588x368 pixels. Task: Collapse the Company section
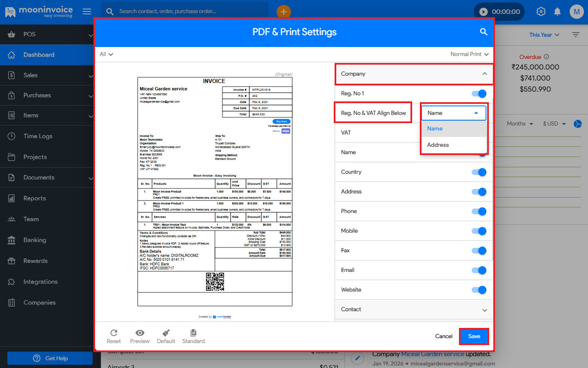coord(484,74)
